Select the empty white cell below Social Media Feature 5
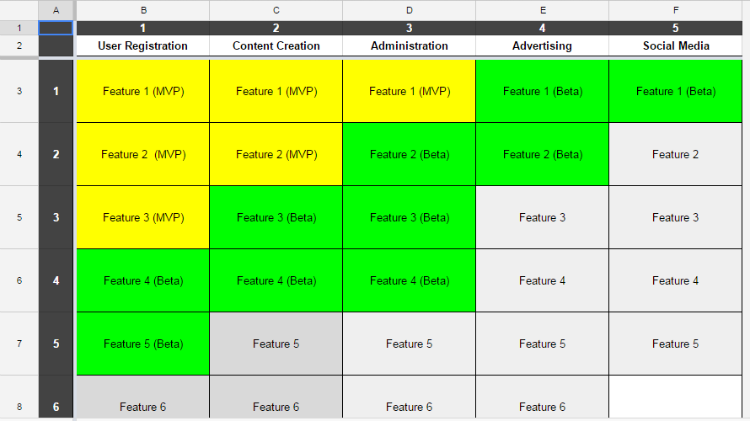Viewport: 750px width, 421px height. [x=675, y=398]
